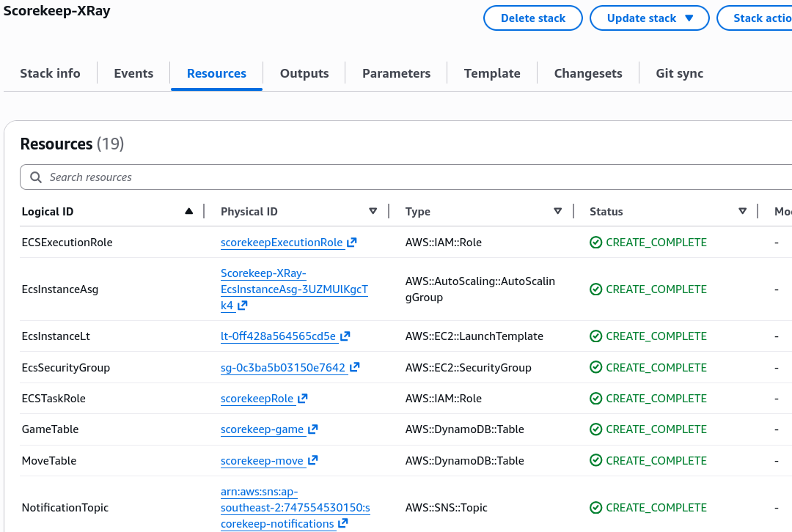The width and height of the screenshot is (792, 532).
Task: Open the sg-0c3ba5b03150e7642 security group link
Action: (x=283, y=367)
